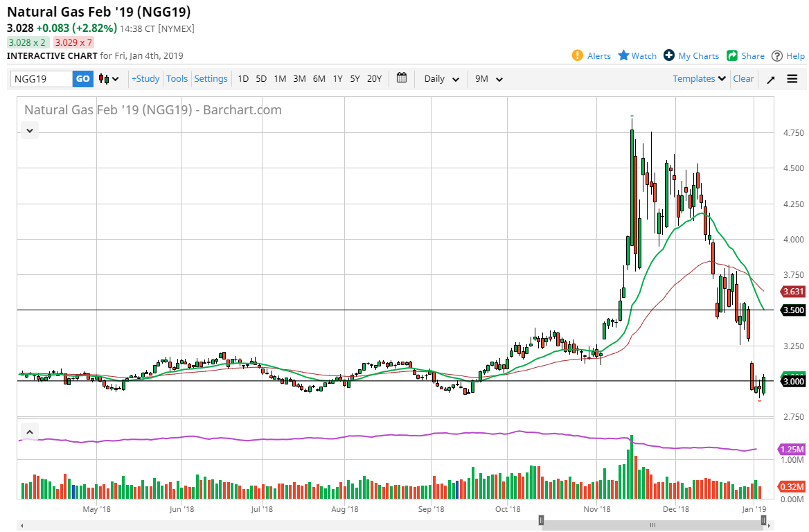
Task: Click the Watch star icon
Action: tap(623, 55)
